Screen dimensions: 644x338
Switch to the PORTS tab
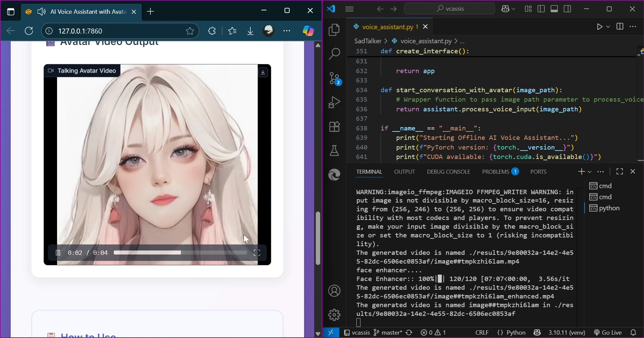pyautogui.click(x=539, y=172)
